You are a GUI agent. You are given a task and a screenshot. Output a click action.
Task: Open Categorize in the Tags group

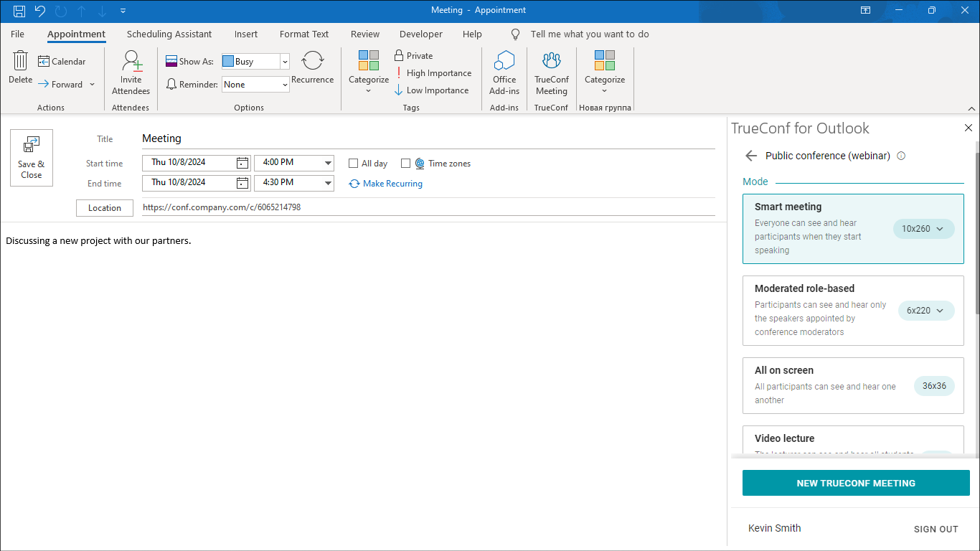(369, 72)
